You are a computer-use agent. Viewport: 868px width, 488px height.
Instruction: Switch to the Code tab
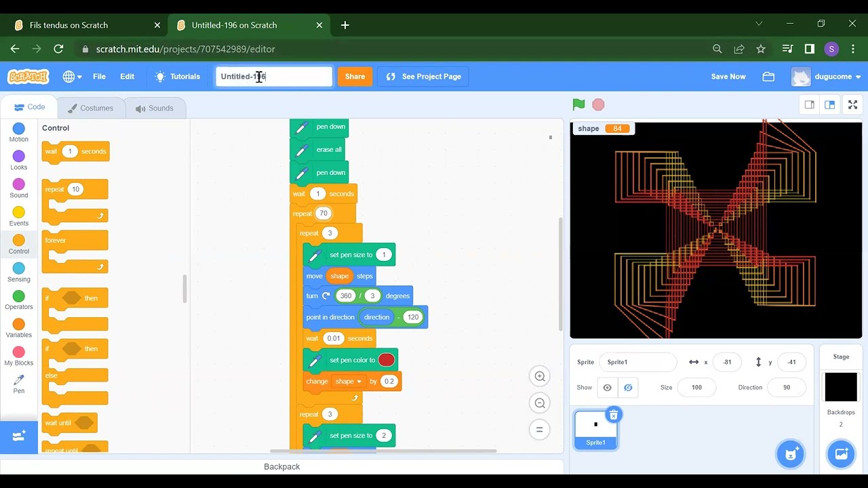28,107
